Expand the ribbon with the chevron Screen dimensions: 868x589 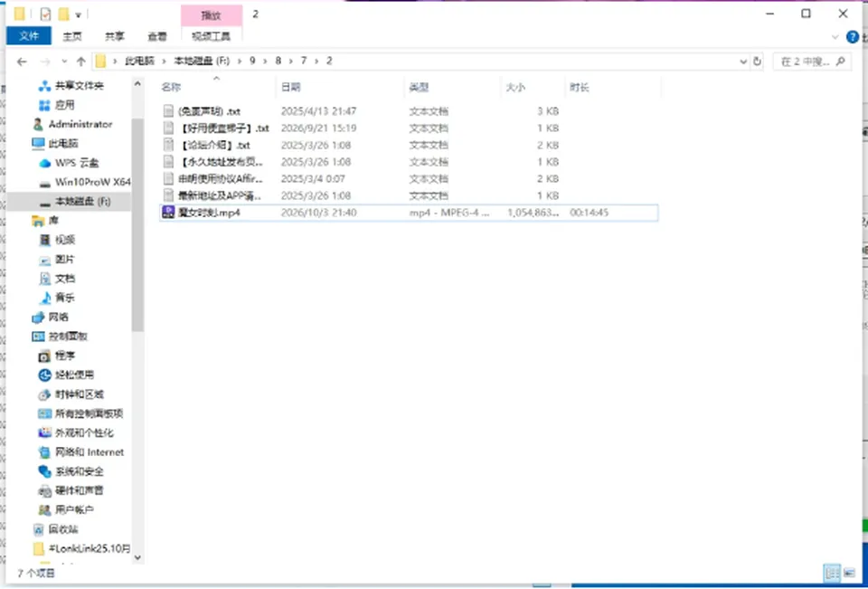pos(835,37)
